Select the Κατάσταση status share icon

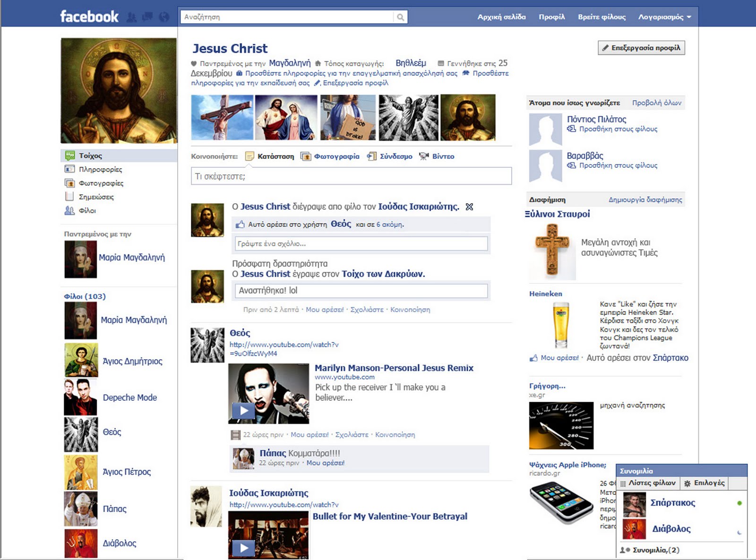[249, 156]
